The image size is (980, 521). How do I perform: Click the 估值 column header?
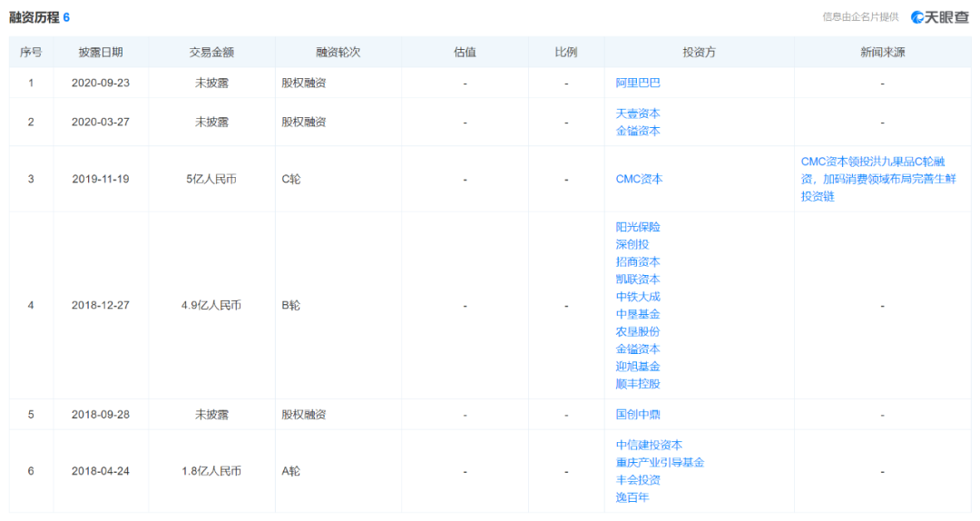click(465, 53)
